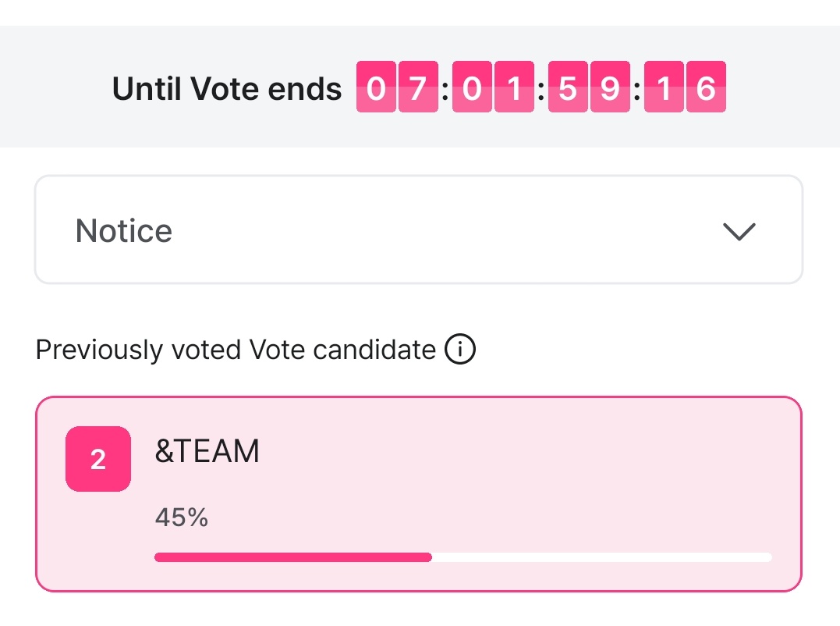Click the info icon beside Previously voted

point(459,350)
